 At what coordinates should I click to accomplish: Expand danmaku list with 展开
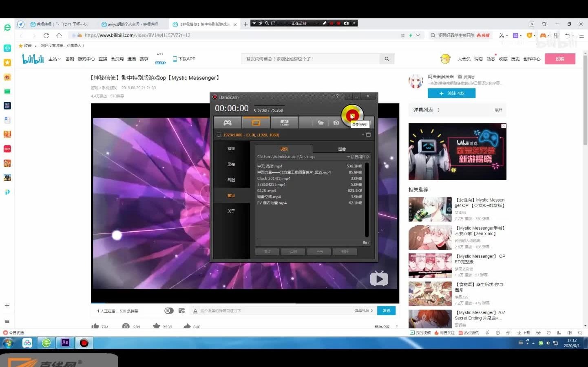(498, 110)
